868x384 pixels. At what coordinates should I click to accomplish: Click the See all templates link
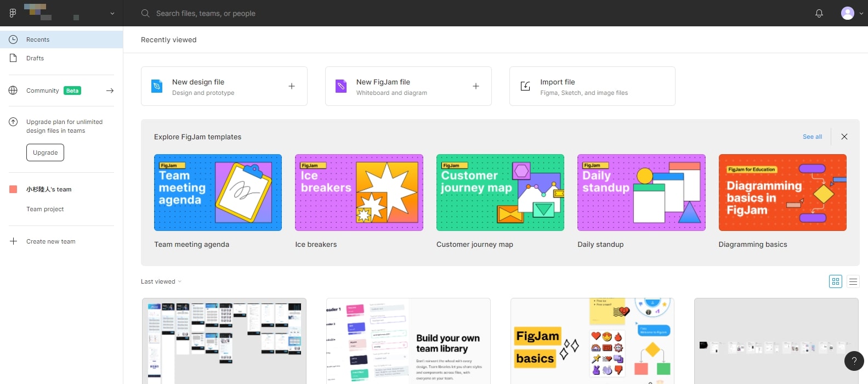point(812,137)
